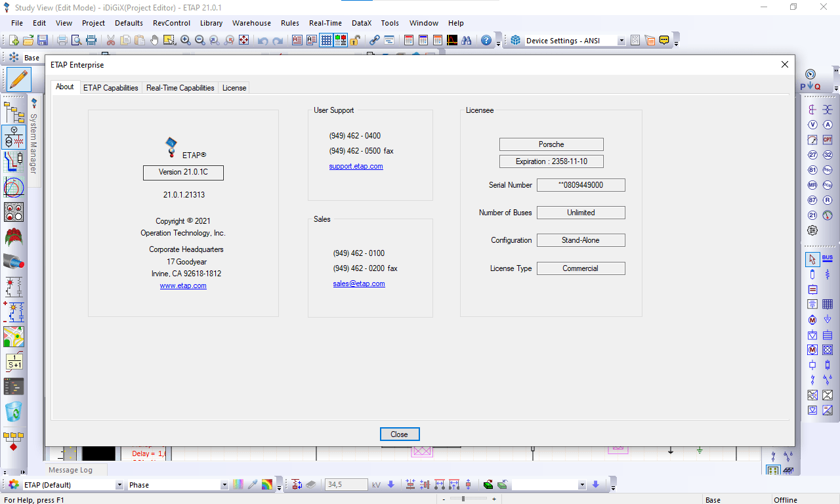Toggle the grid display icon
Screen dimensions: 840x504
click(x=326, y=41)
